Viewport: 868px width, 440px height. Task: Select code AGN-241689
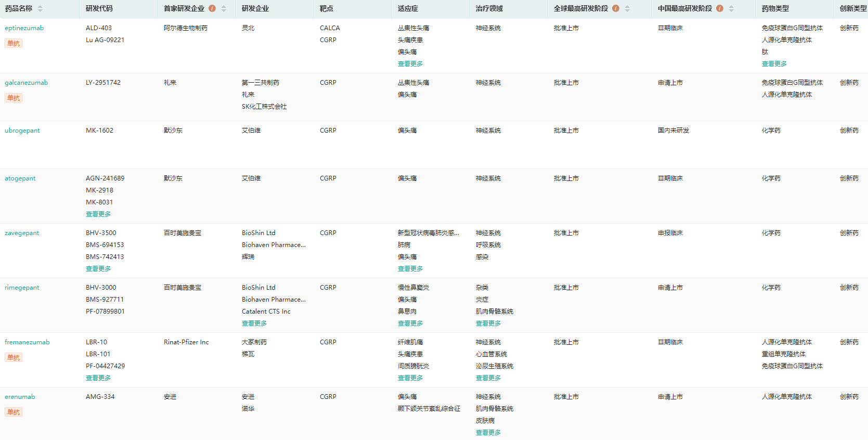coord(105,178)
